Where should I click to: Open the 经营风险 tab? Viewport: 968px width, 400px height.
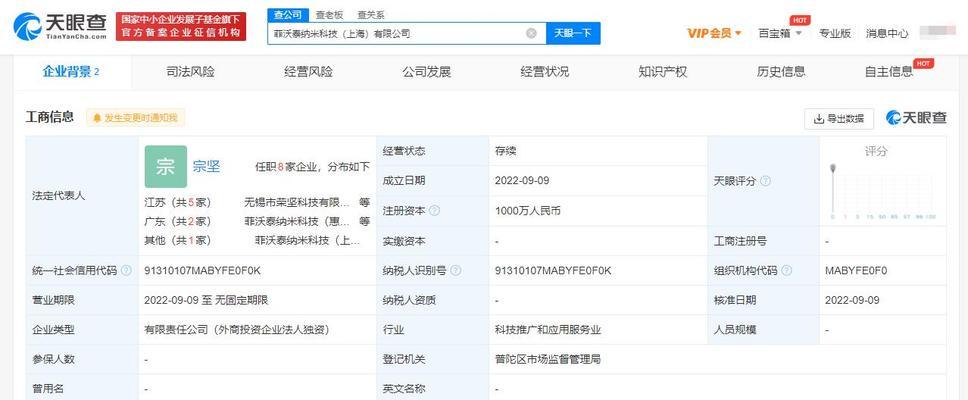tap(308, 72)
